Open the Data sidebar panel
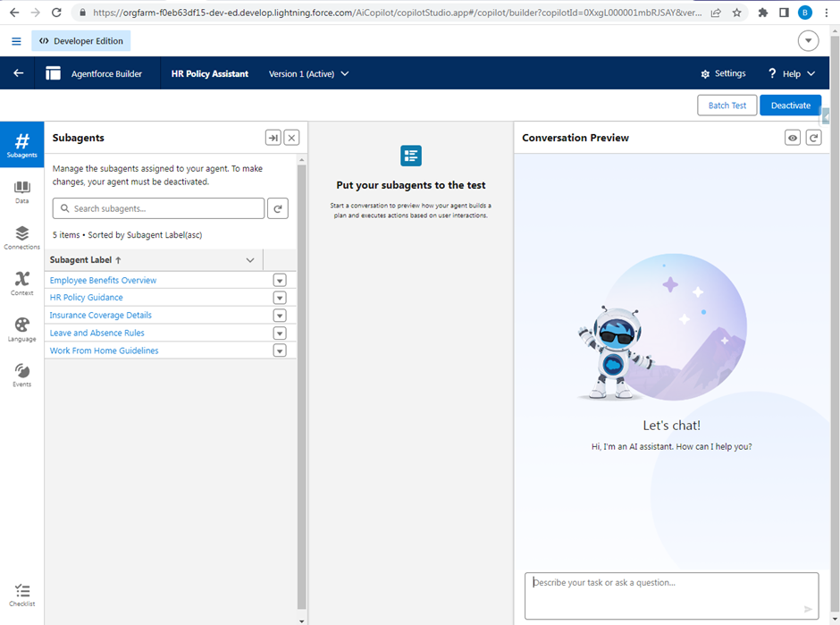840x625 pixels. pos(22,192)
